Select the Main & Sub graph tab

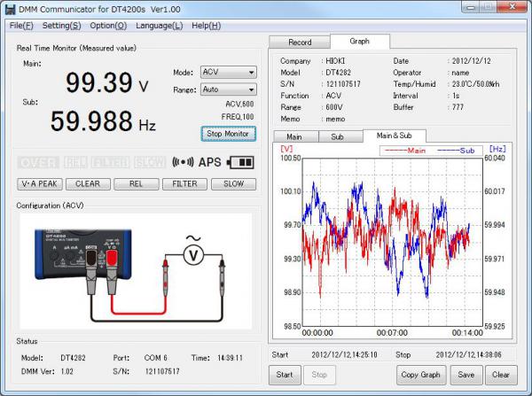pyautogui.click(x=395, y=136)
